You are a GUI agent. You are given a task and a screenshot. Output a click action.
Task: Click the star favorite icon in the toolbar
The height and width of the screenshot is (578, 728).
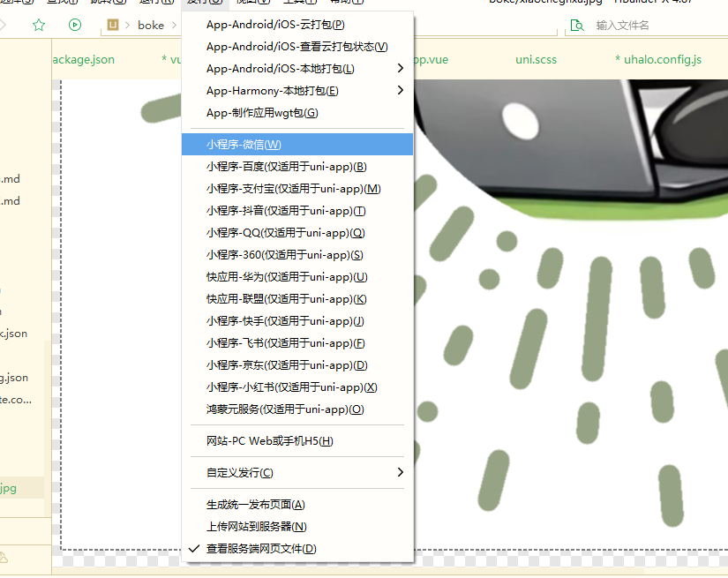point(38,26)
